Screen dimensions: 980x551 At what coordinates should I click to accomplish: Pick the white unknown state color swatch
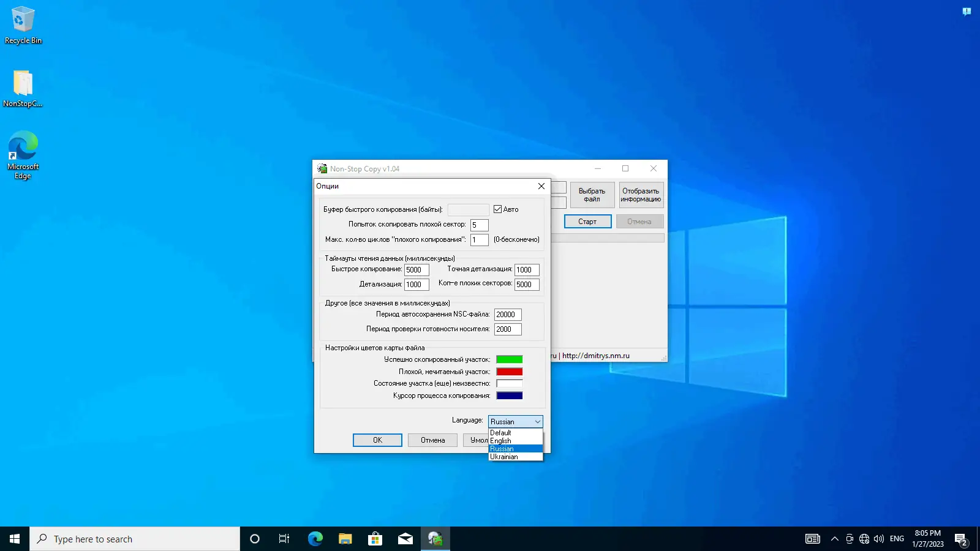[509, 384]
